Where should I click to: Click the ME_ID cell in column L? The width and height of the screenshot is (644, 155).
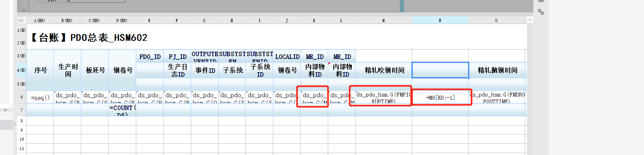click(342, 57)
